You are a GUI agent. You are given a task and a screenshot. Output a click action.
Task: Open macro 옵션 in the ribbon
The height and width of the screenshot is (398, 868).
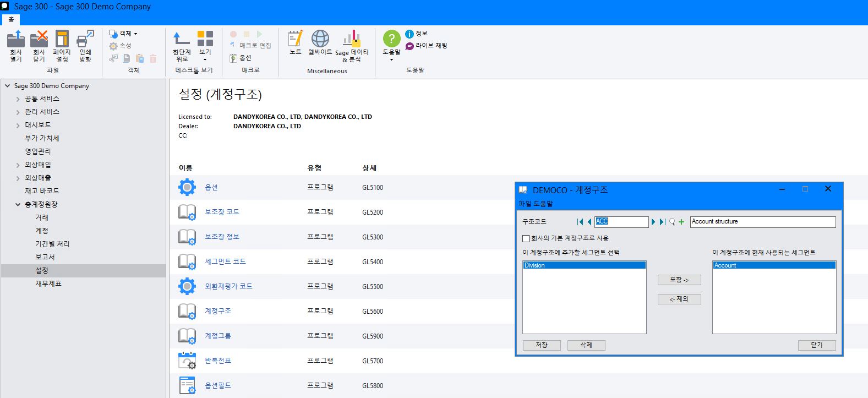241,58
